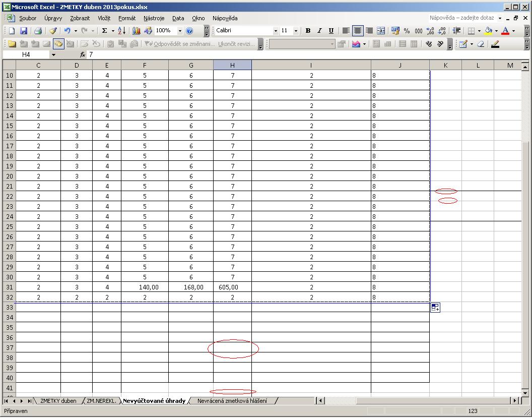Open the AutoSum functions dropdown arrow
The height and width of the screenshot is (418, 532).
113,31
